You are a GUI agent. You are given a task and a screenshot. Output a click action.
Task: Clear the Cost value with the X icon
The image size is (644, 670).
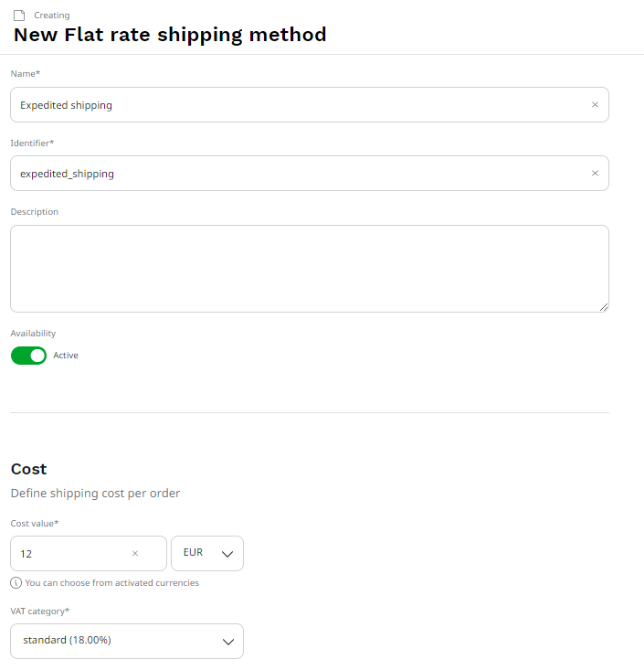(135, 553)
